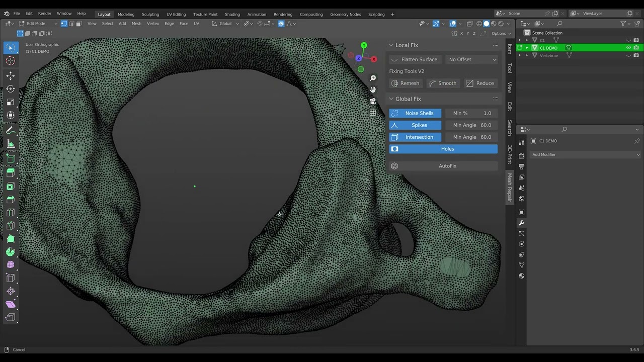Select the Bevel tool
Screen dimensions: 644x362
coord(11,200)
